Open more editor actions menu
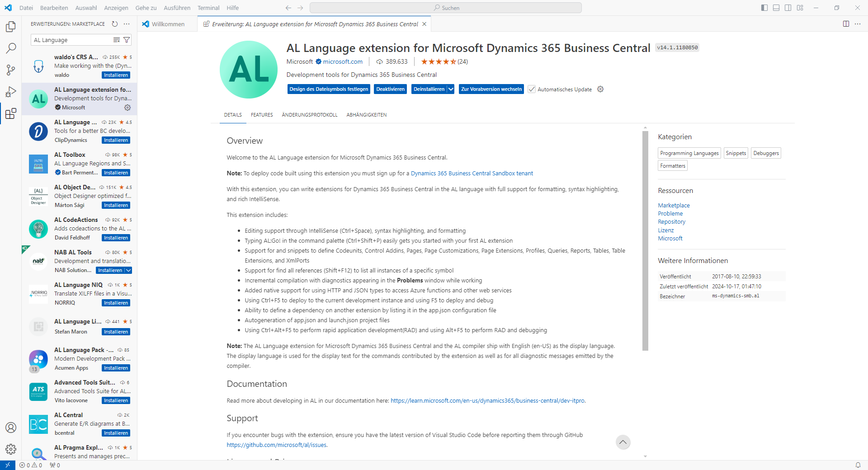This screenshot has width=868, height=470. [858, 24]
